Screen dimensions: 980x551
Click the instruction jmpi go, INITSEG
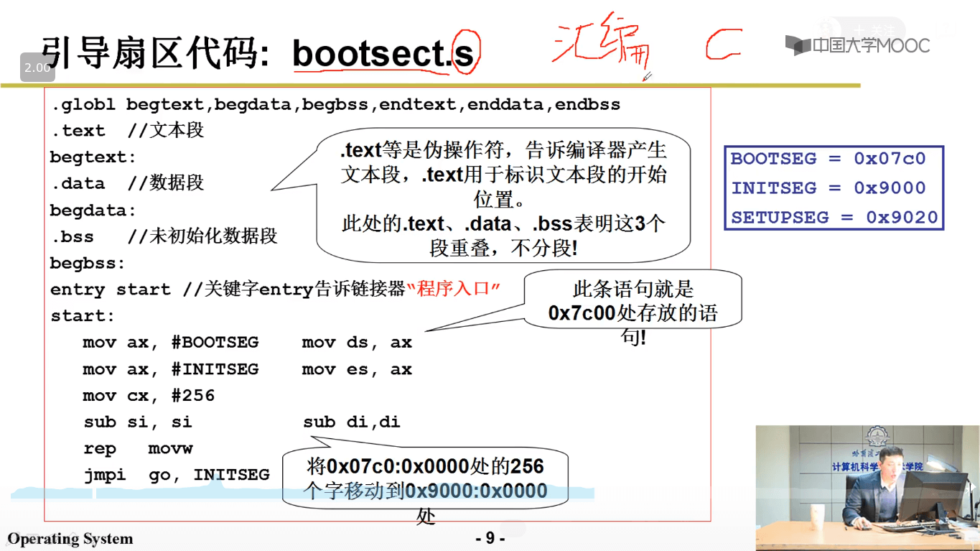coord(177,476)
